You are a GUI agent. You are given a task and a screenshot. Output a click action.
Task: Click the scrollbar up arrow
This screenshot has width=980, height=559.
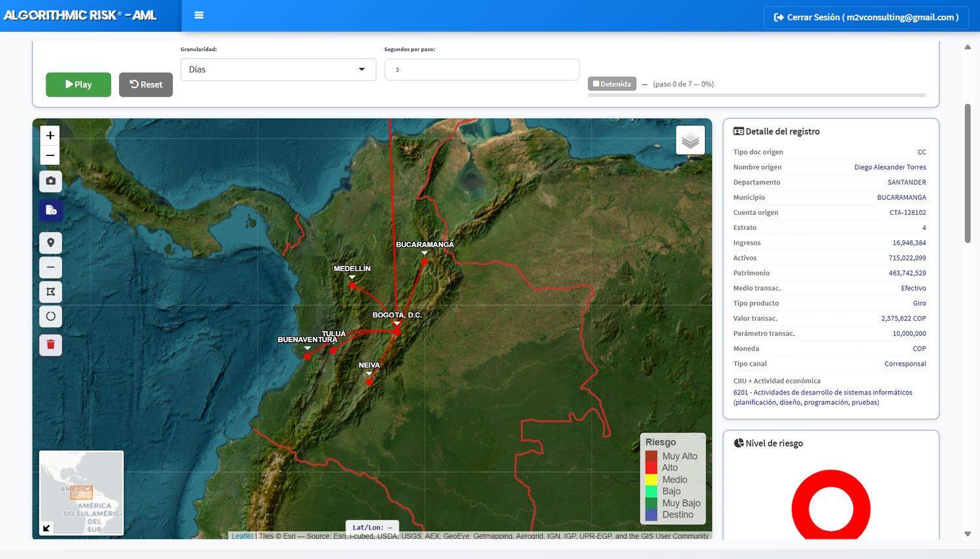pyautogui.click(x=968, y=47)
